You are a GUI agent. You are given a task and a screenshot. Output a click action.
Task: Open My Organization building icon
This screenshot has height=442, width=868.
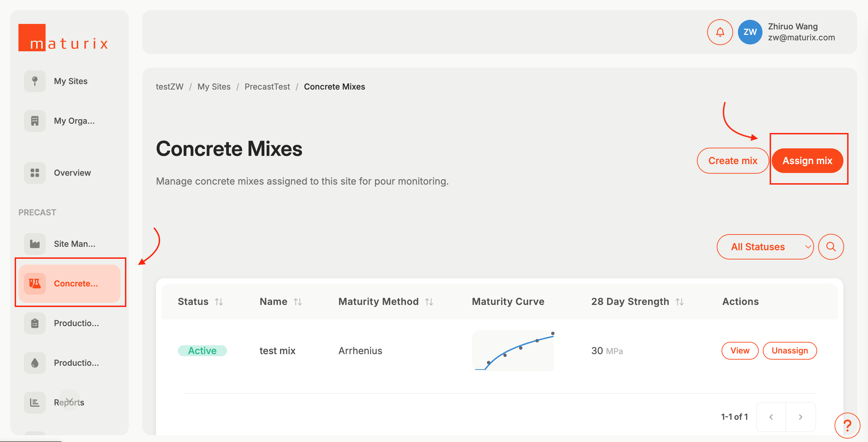tap(35, 121)
